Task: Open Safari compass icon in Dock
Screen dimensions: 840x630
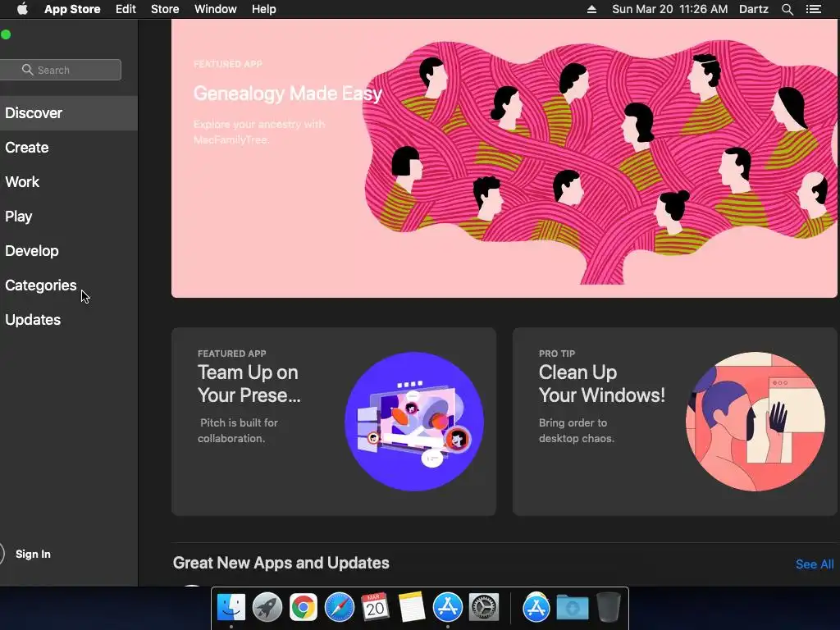Action: click(339, 608)
